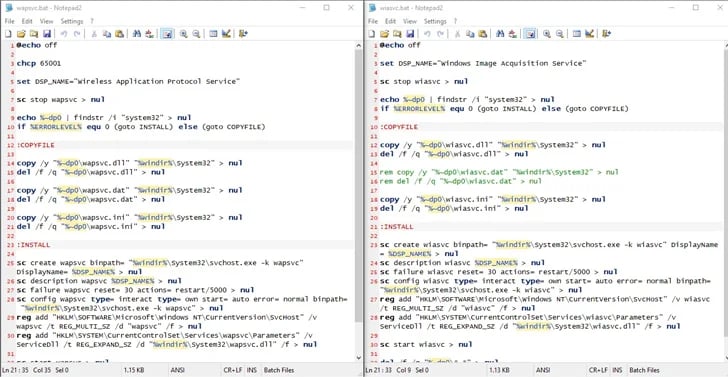
Task: Toggle Word Wrap in wapsvc.bat window
Action: tap(167, 33)
